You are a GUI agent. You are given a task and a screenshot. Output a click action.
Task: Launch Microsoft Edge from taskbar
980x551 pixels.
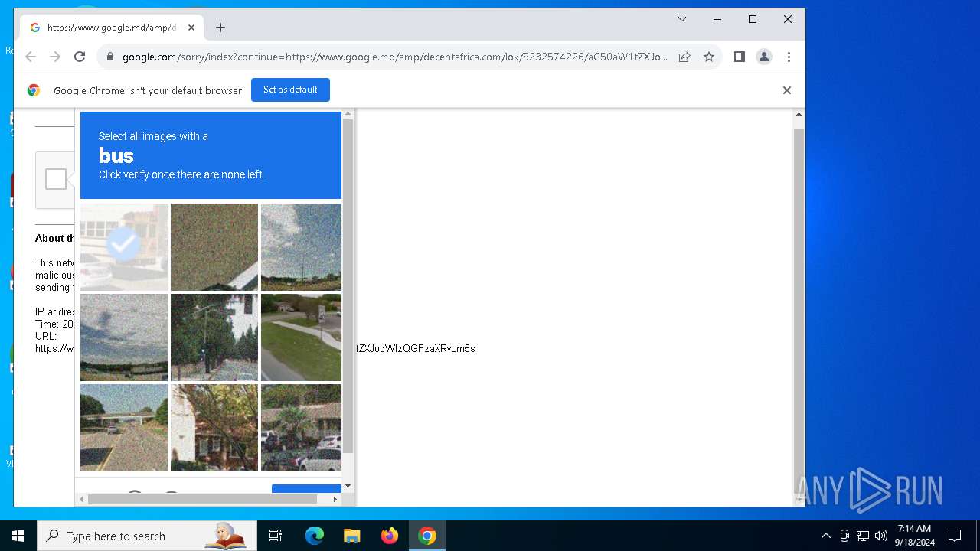pyautogui.click(x=315, y=536)
